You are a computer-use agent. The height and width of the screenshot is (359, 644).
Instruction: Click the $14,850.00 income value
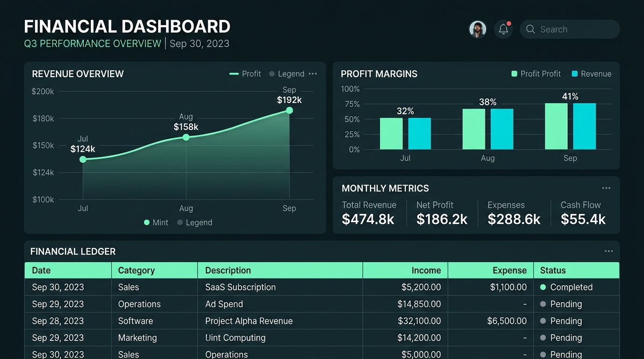click(x=419, y=304)
